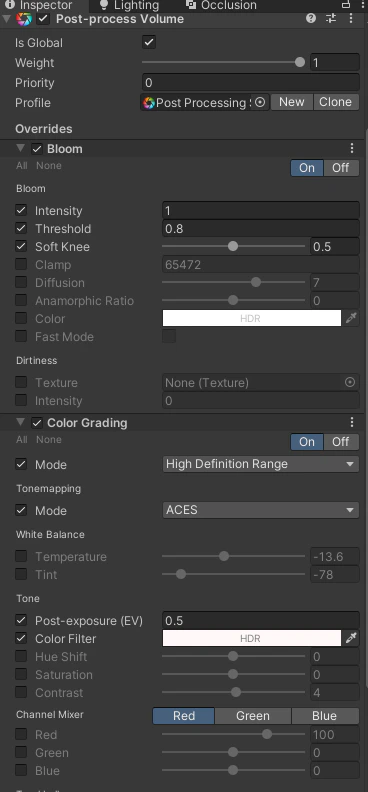Open the Inspector tab options menu

tap(362, 5)
